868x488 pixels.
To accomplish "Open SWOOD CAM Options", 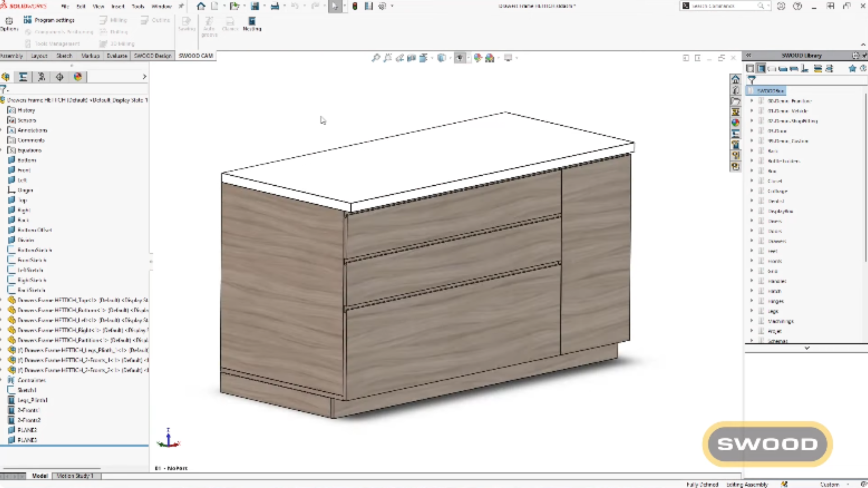I will [x=9, y=24].
